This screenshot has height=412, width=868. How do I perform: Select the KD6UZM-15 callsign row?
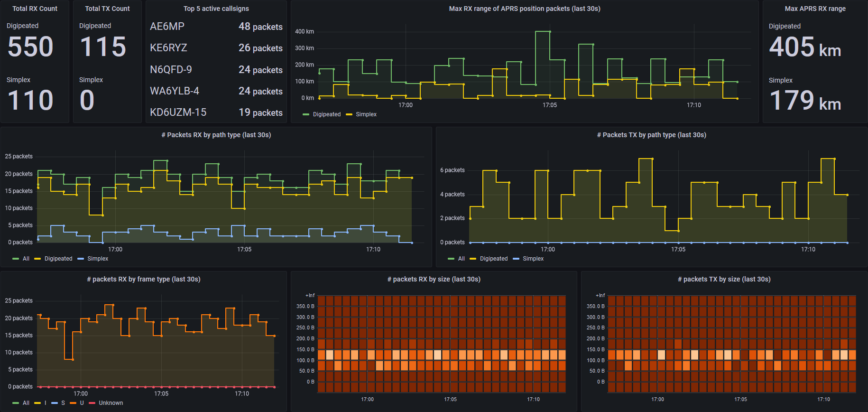pyautogui.click(x=216, y=112)
